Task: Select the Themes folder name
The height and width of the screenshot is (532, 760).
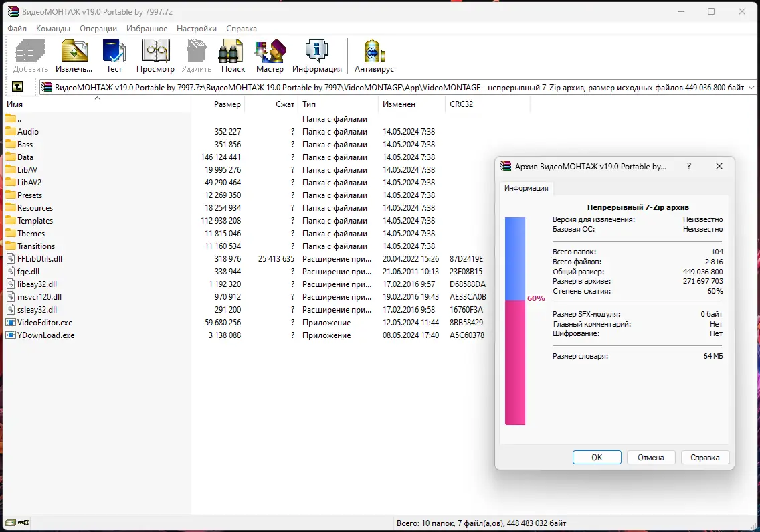Action: pyautogui.click(x=31, y=234)
